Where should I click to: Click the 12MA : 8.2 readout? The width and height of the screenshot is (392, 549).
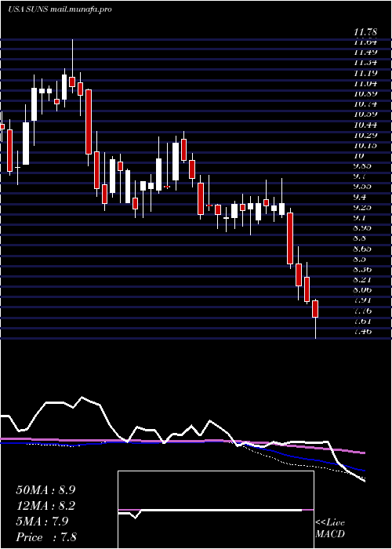[x=45, y=506]
